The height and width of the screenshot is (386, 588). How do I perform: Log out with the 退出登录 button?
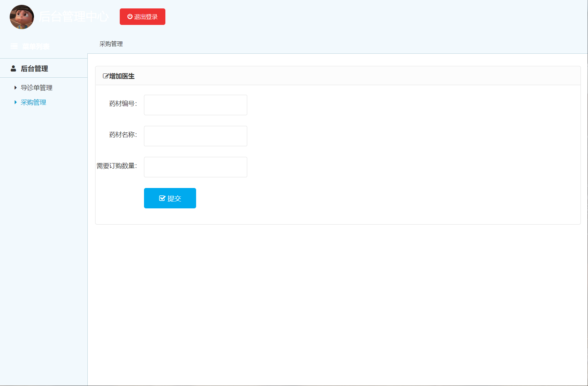pos(142,17)
